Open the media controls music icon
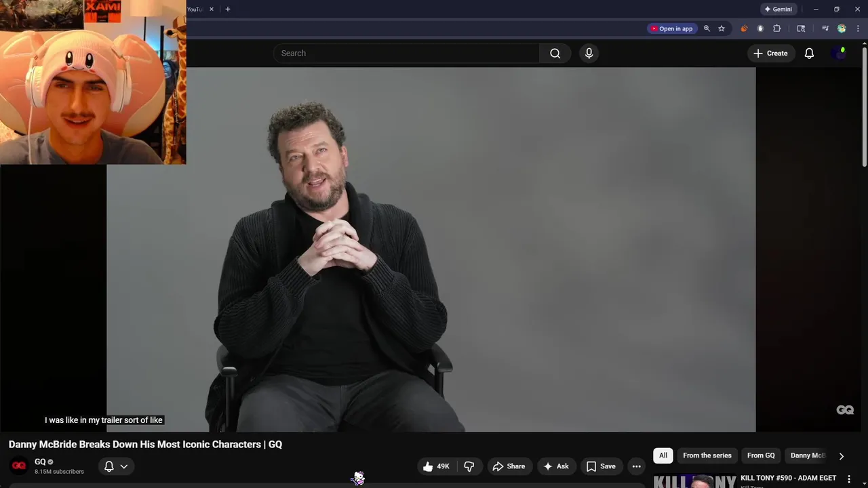The image size is (868, 488). pyautogui.click(x=825, y=28)
